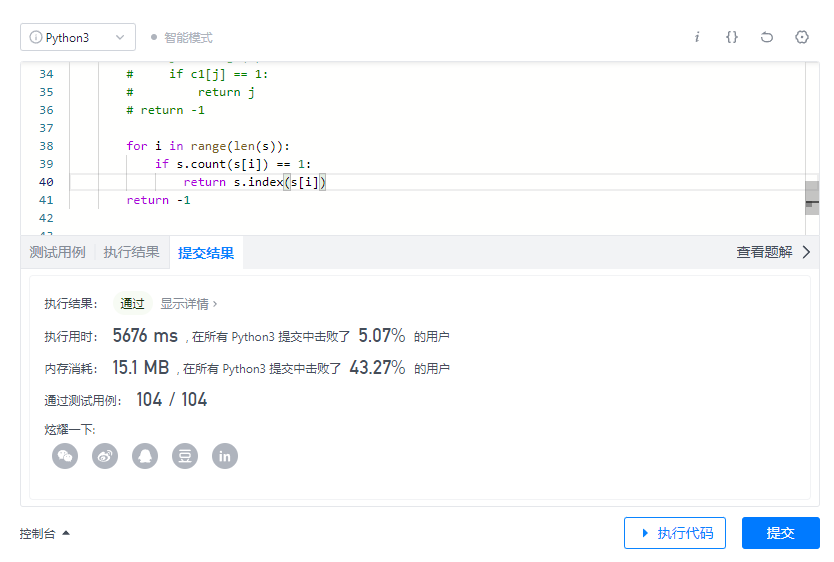Click the 5.07% runtime percentile
Viewport: 834px width, 562px height.
pos(381,336)
